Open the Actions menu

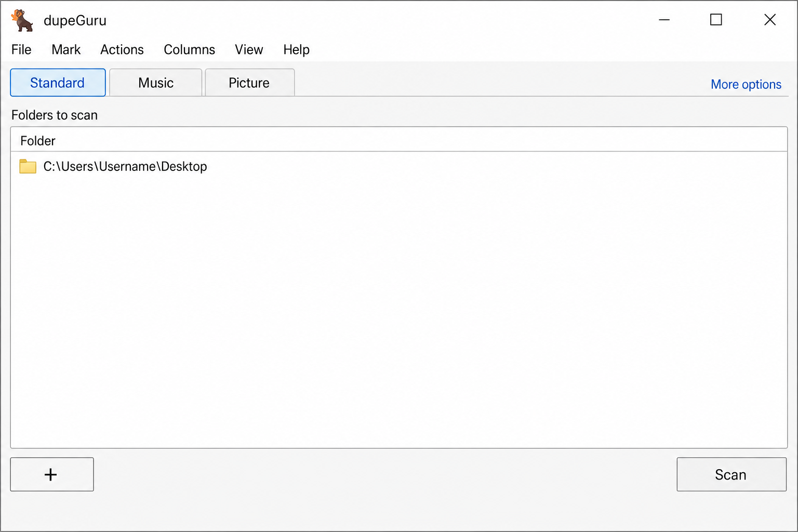[122, 49]
